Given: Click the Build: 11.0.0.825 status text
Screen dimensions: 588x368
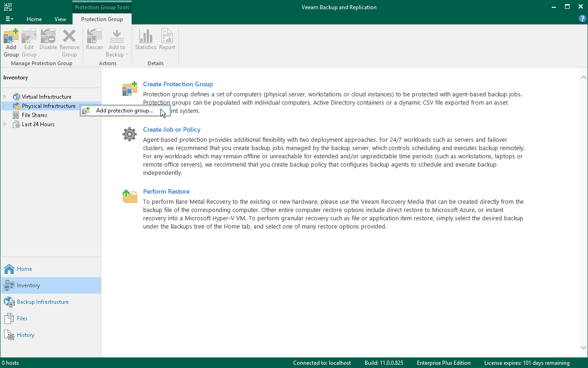Looking at the screenshot, I should point(384,363).
